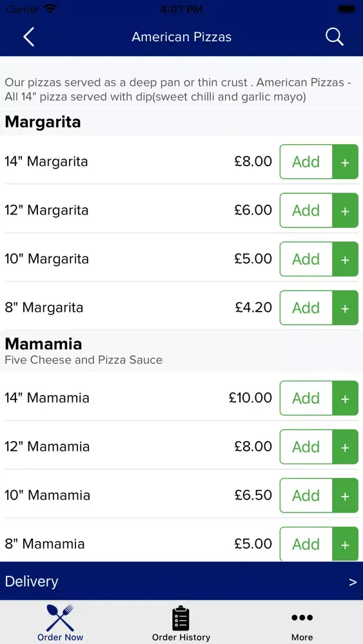This screenshot has width=363, height=644.
Task: Tap plus icon for 8" Mamamia
Action: (x=346, y=544)
